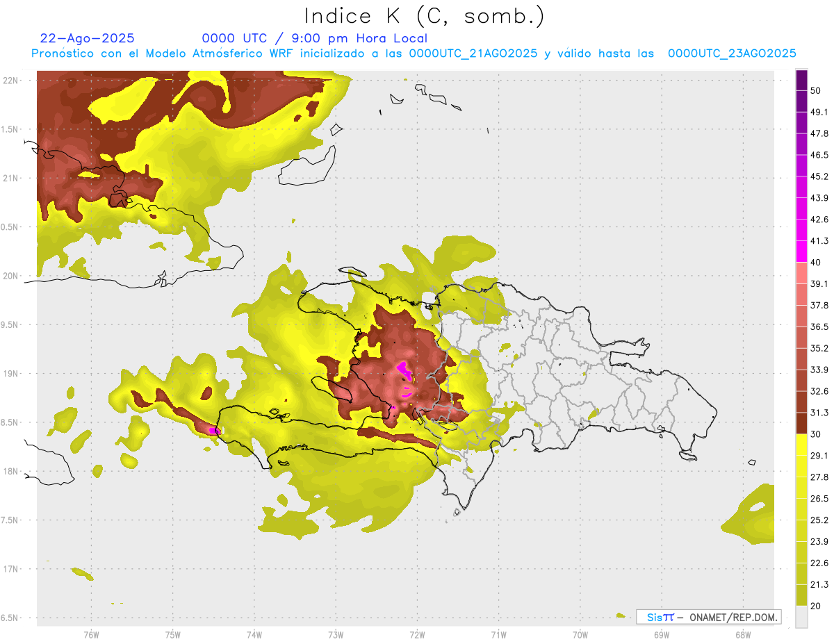
Task: Click the colorbar value "20"
Action: (x=816, y=606)
